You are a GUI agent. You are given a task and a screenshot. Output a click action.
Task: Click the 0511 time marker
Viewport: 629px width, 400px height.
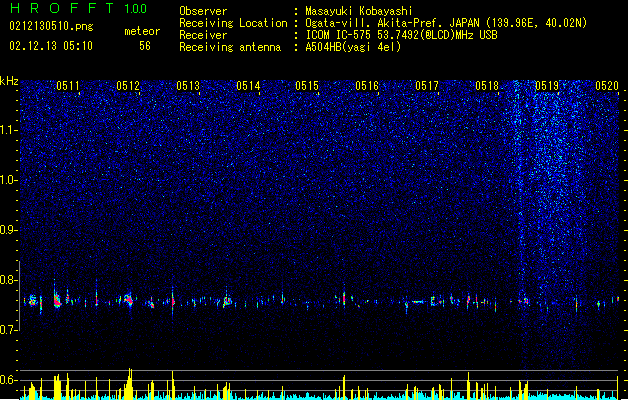(68, 86)
